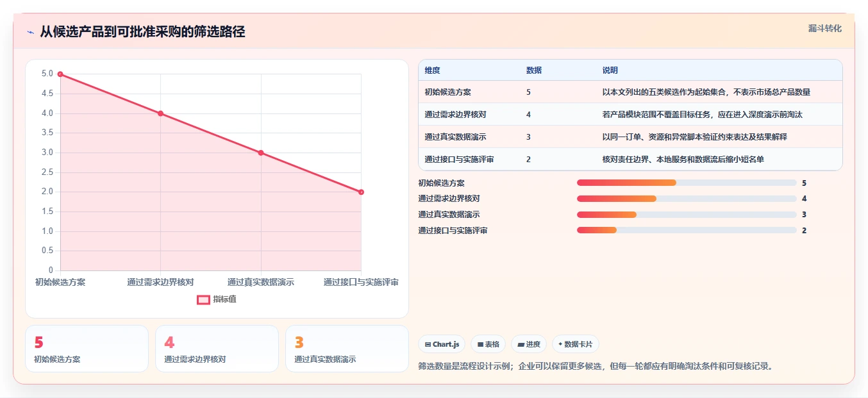
Task: Click the 通过真实数据演示 progress bar
Action: (x=687, y=215)
